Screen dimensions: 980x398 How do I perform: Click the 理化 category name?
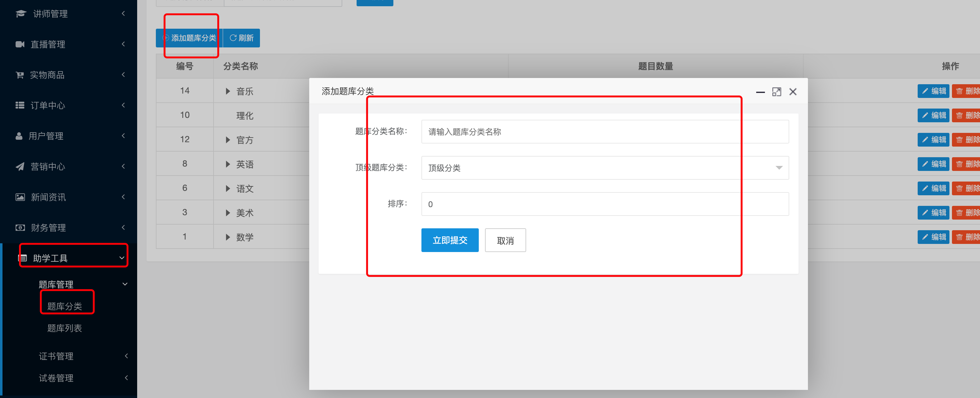[x=245, y=116]
